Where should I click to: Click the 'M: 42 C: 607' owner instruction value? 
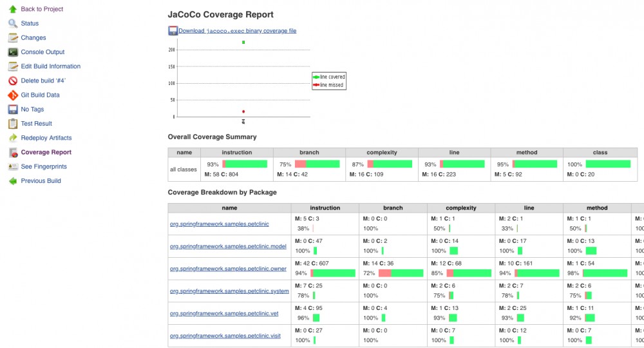point(312,264)
